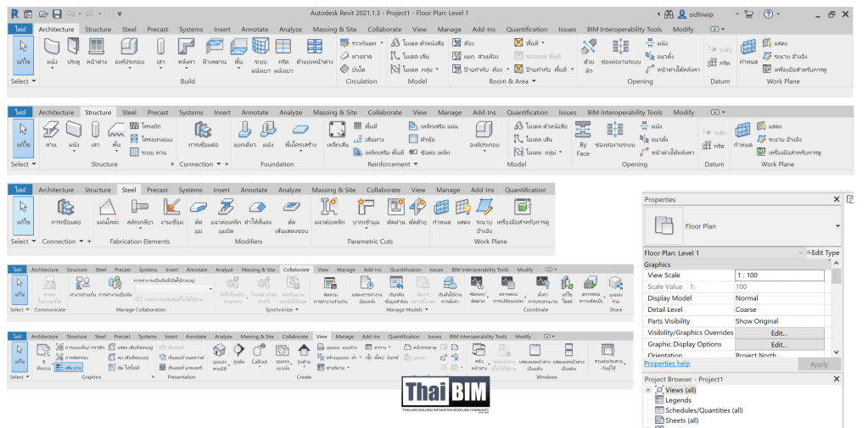Screen dimensions: 868x428
Task: Click Edit button for Visibility/Graphics Overrides
Action: click(x=779, y=333)
